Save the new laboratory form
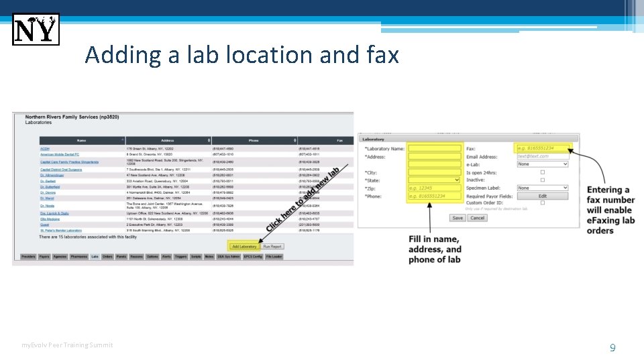This screenshot has width=644, height=362. pos(458,218)
